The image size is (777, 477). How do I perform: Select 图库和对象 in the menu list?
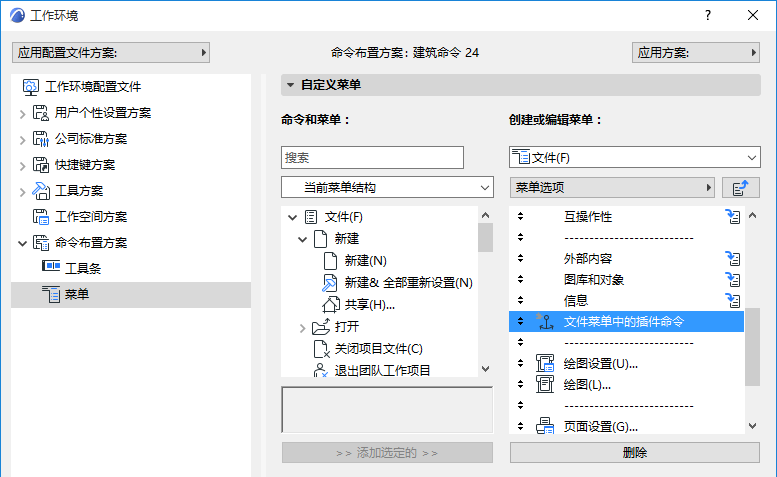coord(594,279)
